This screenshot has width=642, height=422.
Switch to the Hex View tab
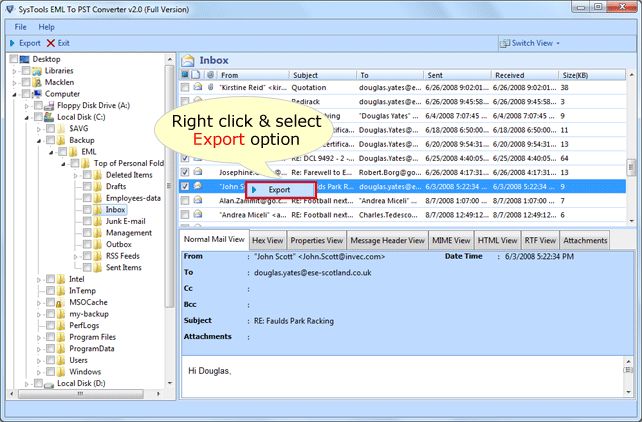[x=267, y=240]
